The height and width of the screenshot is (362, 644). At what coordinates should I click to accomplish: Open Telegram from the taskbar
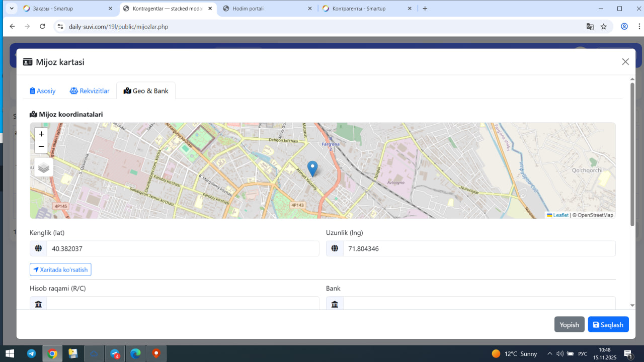[32, 353]
